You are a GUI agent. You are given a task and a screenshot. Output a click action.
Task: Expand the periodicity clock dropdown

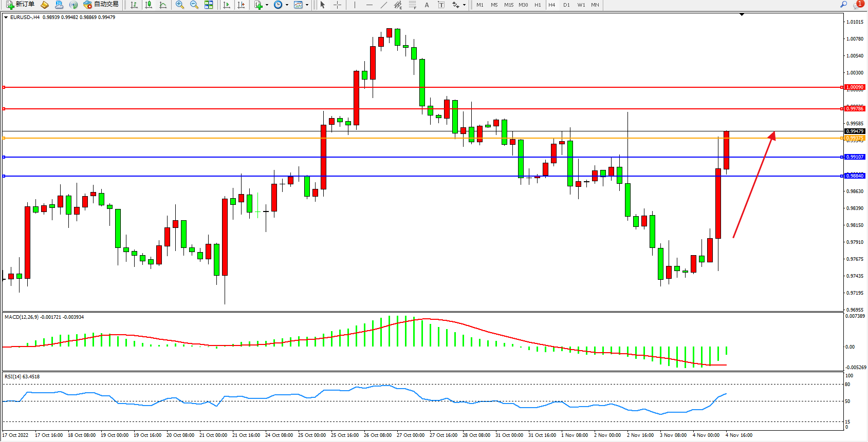[x=287, y=5]
